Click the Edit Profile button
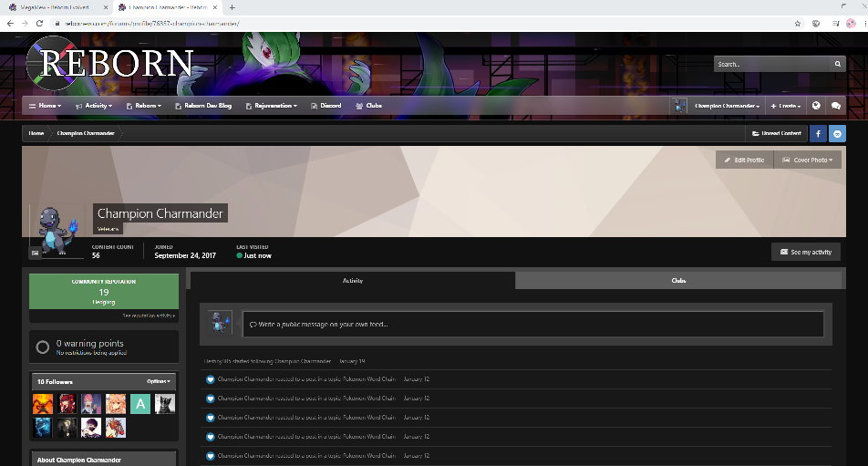 point(745,160)
